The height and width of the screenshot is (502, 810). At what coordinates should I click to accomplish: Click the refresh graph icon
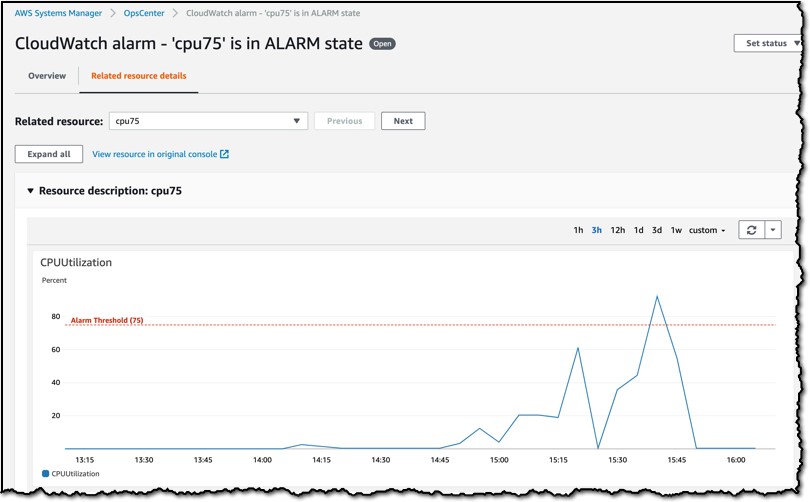pos(751,230)
